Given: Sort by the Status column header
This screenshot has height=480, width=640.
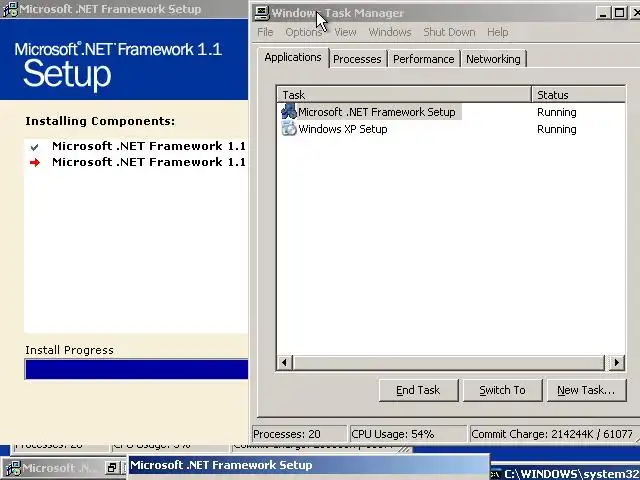Looking at the screenshot, I should (x=579, y=95).
